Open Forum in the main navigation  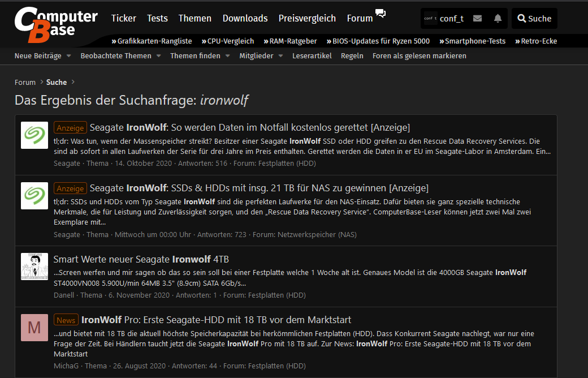click(360, 18)
